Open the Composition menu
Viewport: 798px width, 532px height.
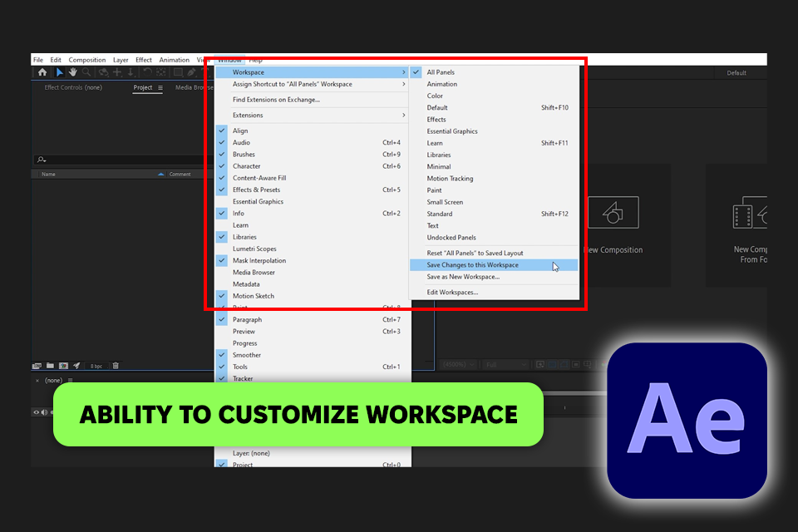87,60
